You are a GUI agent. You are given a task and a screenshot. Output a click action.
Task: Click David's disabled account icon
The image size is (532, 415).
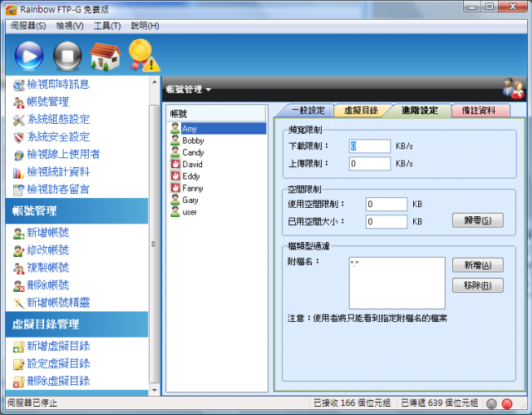175,164
